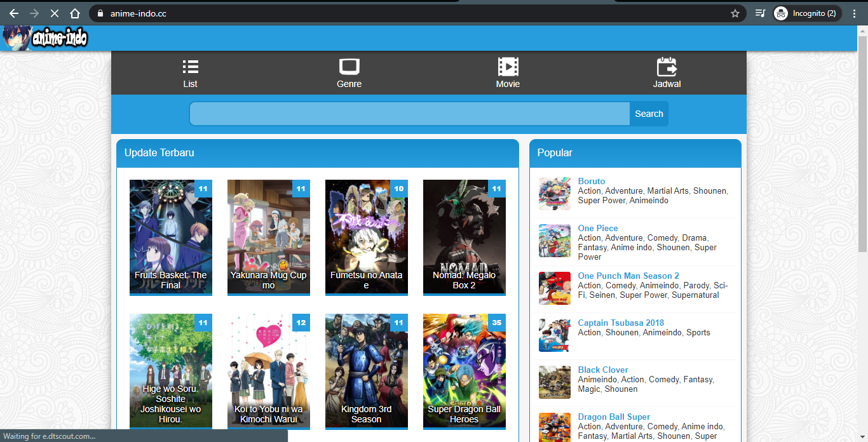The image size is (868, 442).
Task: Open Super Dragon Ball Heroes thumbnail
Action: [x=465, y=372]
